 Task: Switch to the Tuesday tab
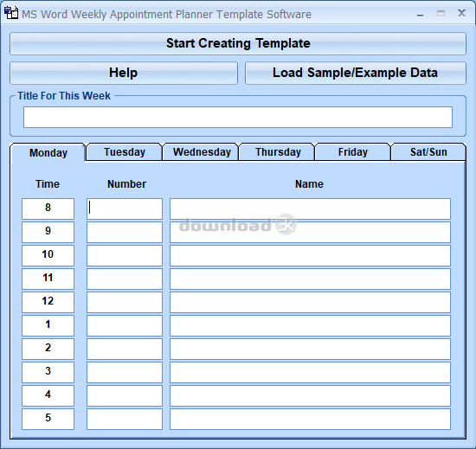[x=124, y=151]
